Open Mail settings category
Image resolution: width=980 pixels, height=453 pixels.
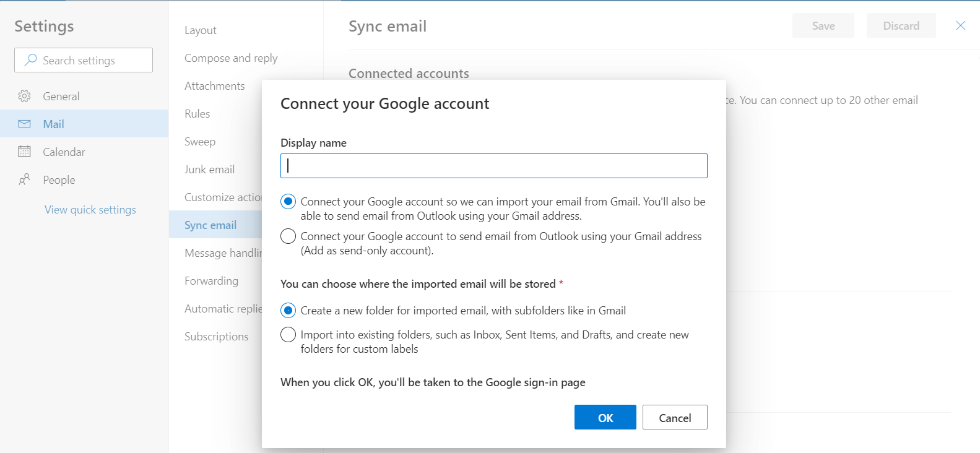[84, 124]
